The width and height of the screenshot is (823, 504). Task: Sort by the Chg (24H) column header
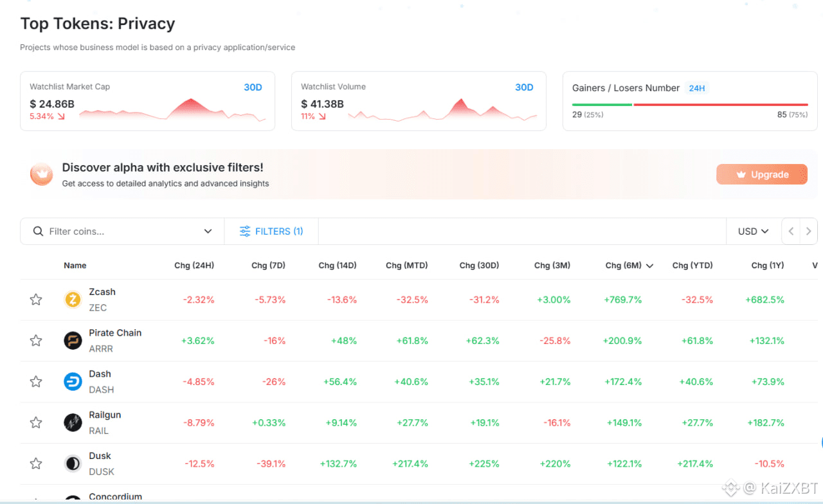coord(194,265)
